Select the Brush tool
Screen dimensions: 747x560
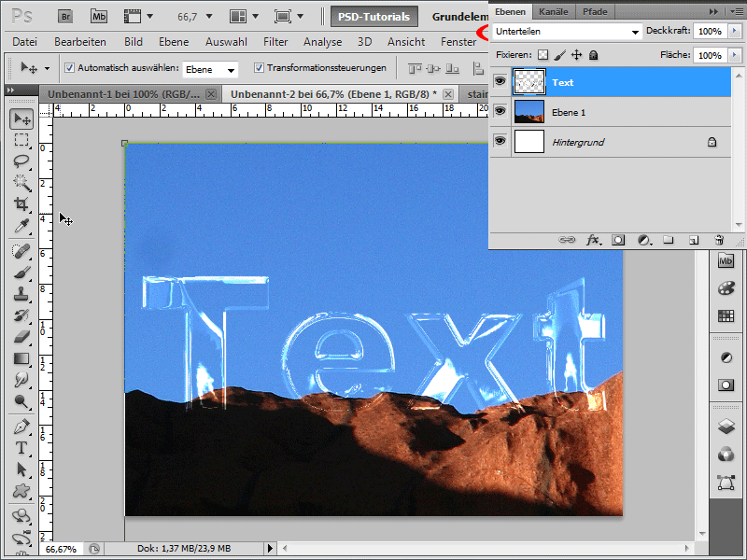click(21, 273)
